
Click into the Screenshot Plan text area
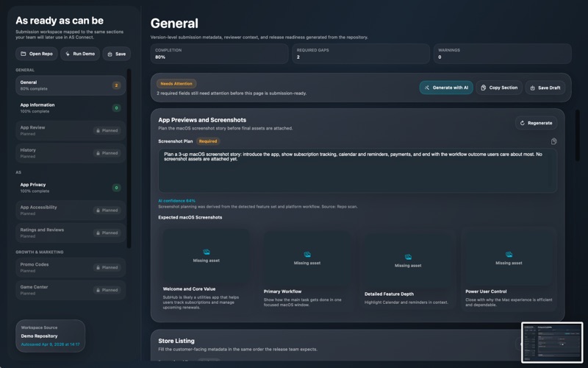(357, 171)
